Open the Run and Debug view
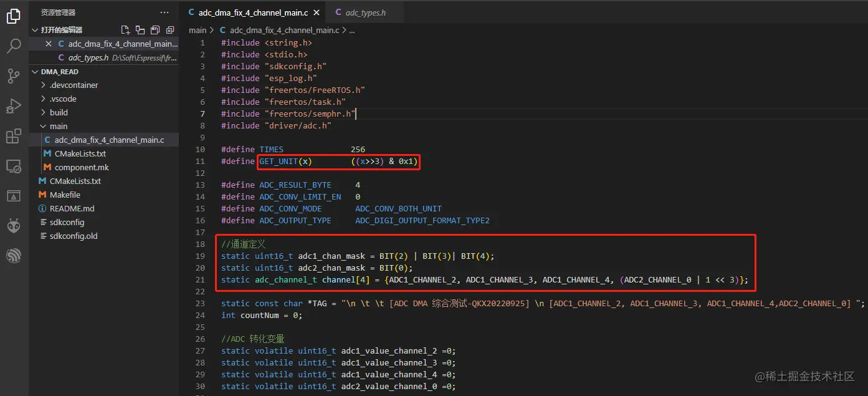This screenshot has width=868, height=396. (14, 106)
